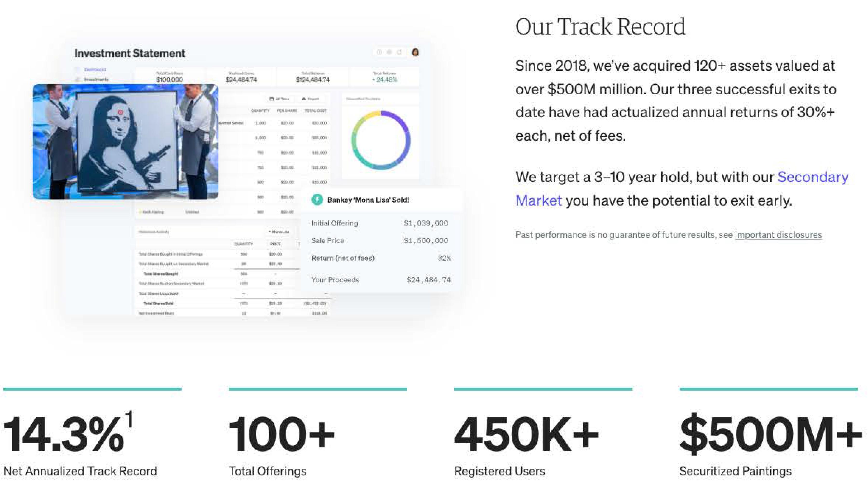Image resolution: width=868 pixels, height=495 pixels.
Task: Click the green lightning bolt notification icon
Action: (317, 199)
